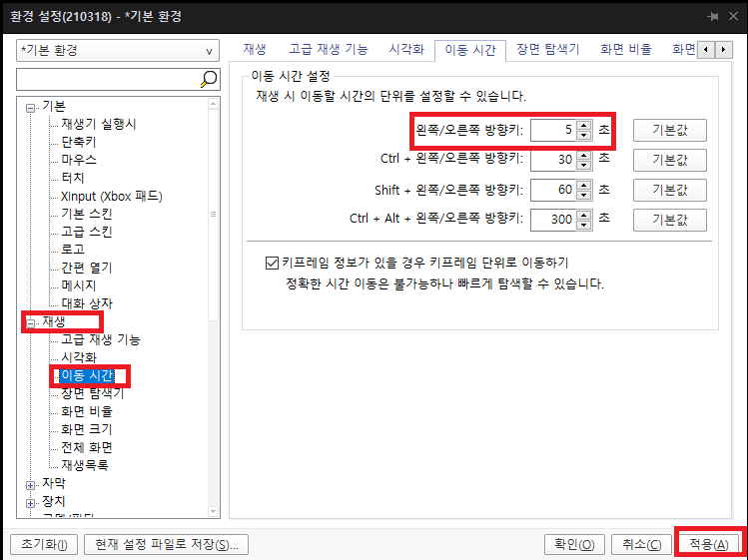Select 터치 in the tree
The width and height of the screenshot is (748, 560).
pos(73,178)
